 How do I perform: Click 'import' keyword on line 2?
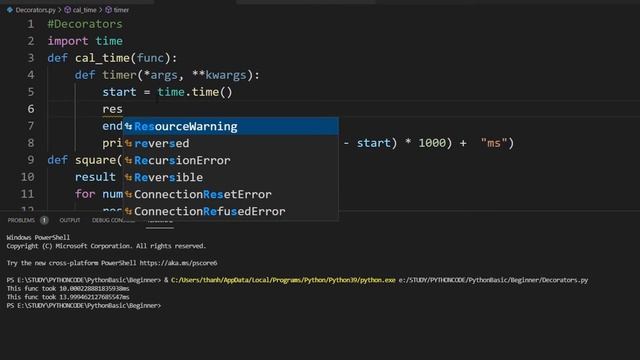point(68,41)
